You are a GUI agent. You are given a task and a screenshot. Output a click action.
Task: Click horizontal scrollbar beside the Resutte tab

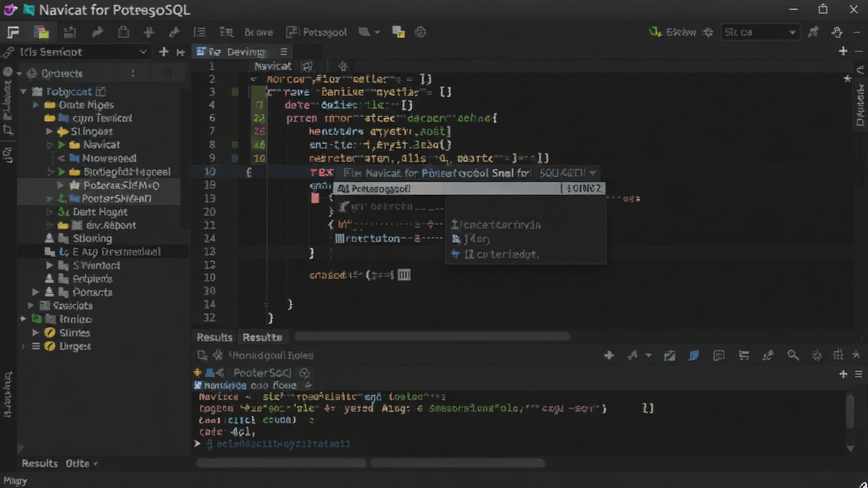click(x=431, y=336)
